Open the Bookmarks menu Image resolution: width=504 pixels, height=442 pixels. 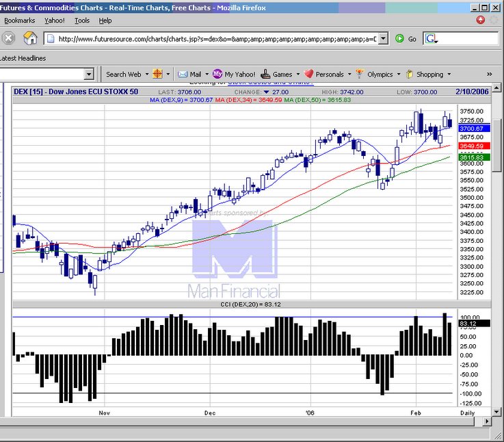20,21
